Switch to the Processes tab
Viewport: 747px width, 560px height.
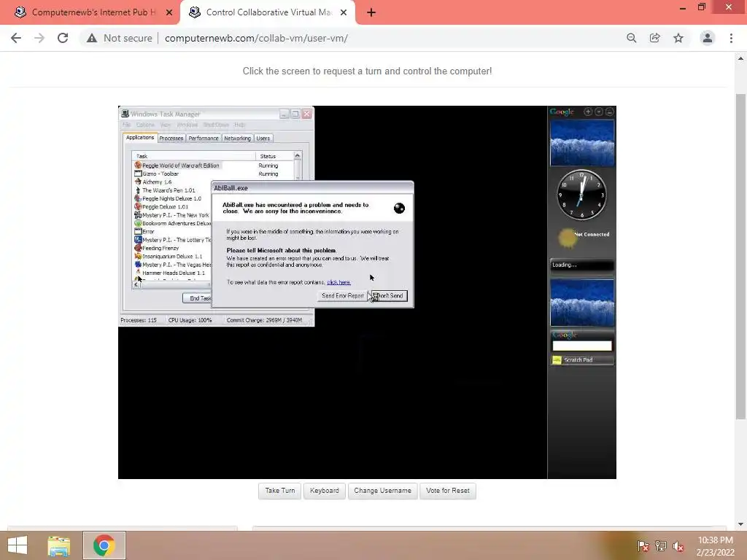pos(171,139)
